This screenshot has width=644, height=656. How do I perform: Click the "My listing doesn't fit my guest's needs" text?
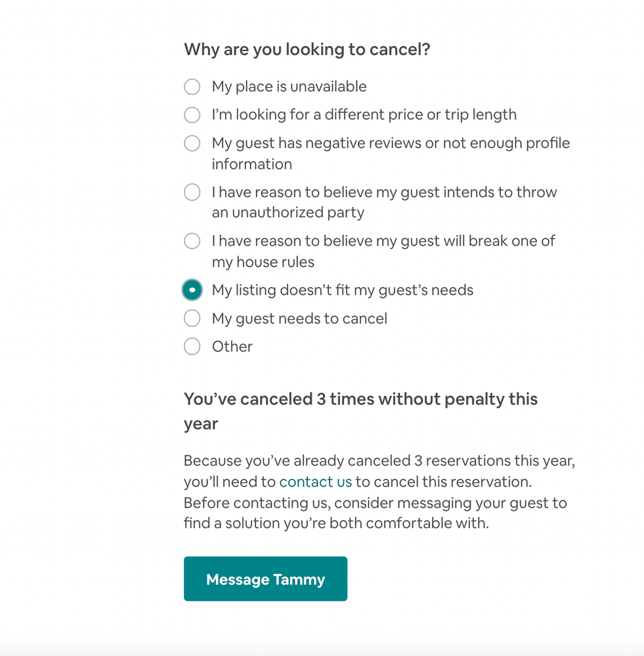342,290
